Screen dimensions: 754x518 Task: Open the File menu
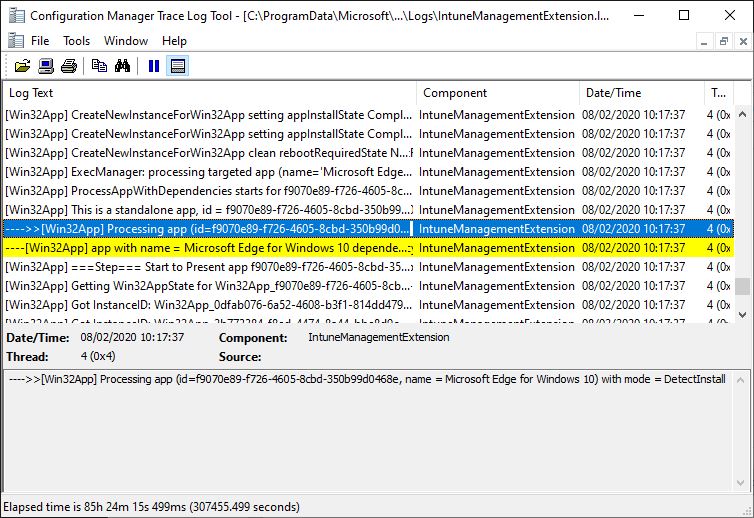pos(40,41)
